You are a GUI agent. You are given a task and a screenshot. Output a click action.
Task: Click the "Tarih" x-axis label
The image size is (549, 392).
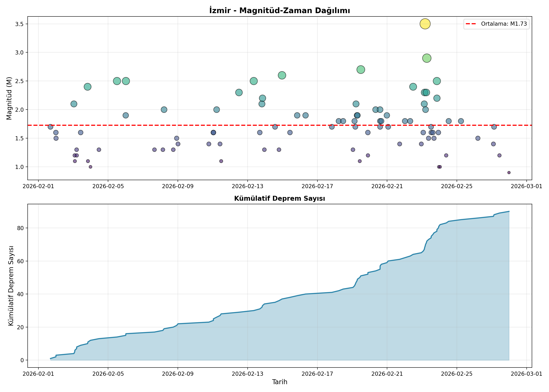280,382
